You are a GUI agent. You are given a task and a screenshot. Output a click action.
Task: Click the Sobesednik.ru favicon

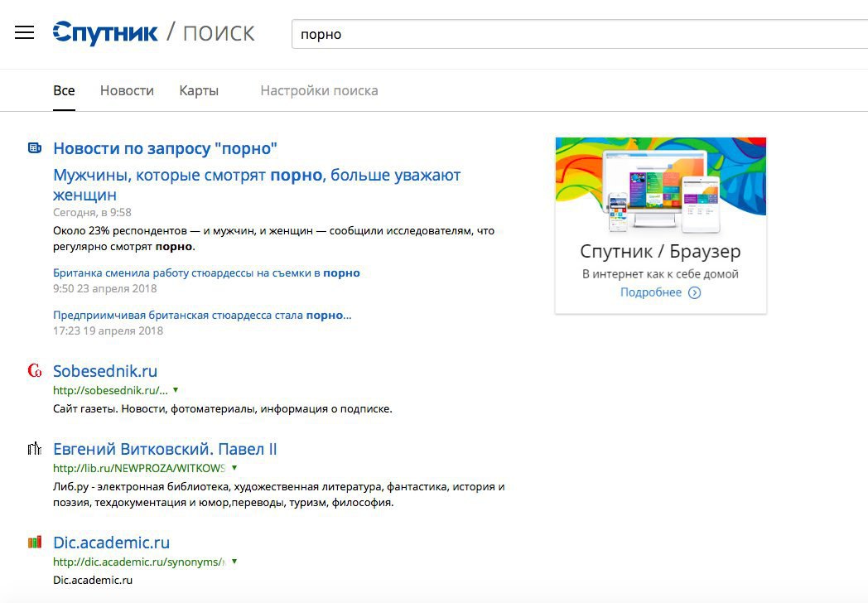34,370
